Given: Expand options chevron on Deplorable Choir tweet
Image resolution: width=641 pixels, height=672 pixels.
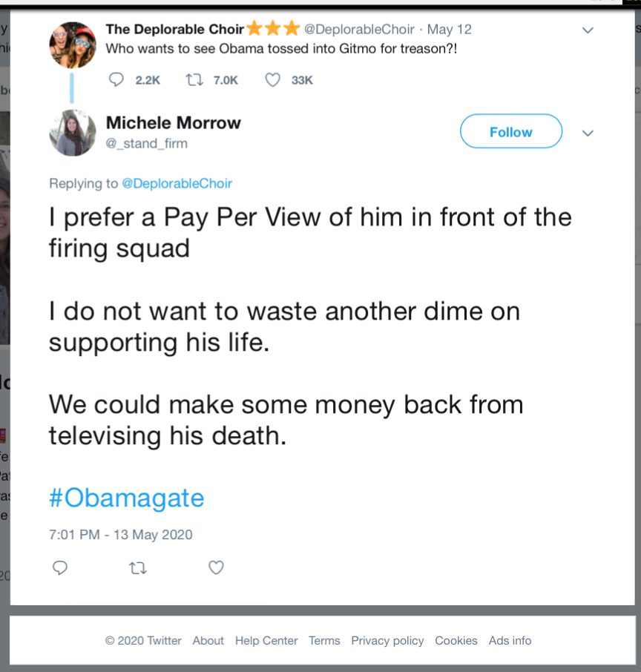Looking at the screenshot, I should [x=588, y=30].
